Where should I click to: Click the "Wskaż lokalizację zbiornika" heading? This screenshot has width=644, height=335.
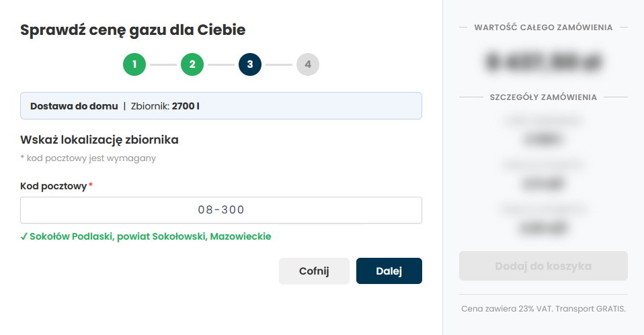coord(99,140)
